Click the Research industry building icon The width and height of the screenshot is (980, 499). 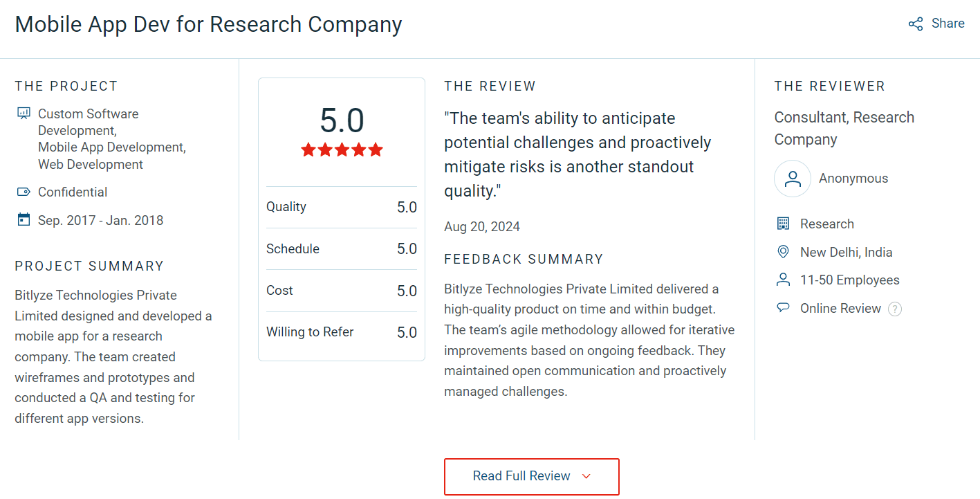[x=783, y=224]
